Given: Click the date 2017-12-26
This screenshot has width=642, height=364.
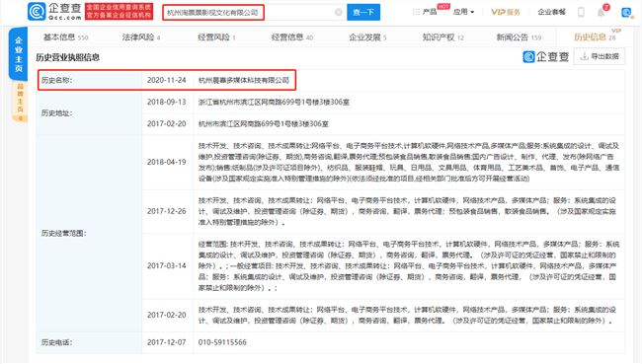Looking at the screenshot, I should [167, 211].
